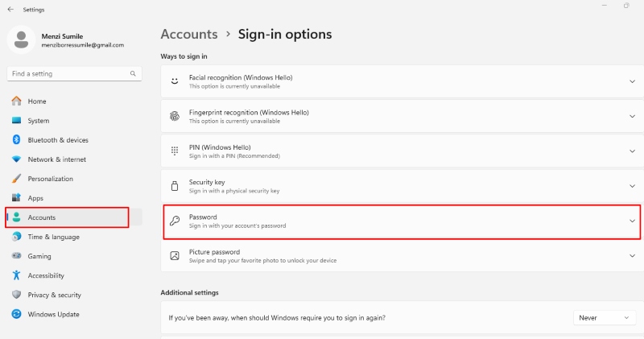The width and height of the screenshot is (644, 339).
Task: Click the Find a setting search box
Action: (74, 73)
